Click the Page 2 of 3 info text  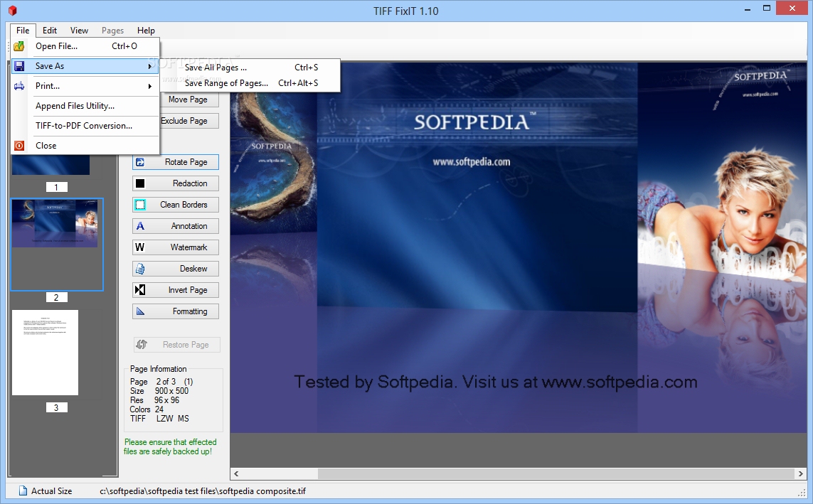[161, 382]
